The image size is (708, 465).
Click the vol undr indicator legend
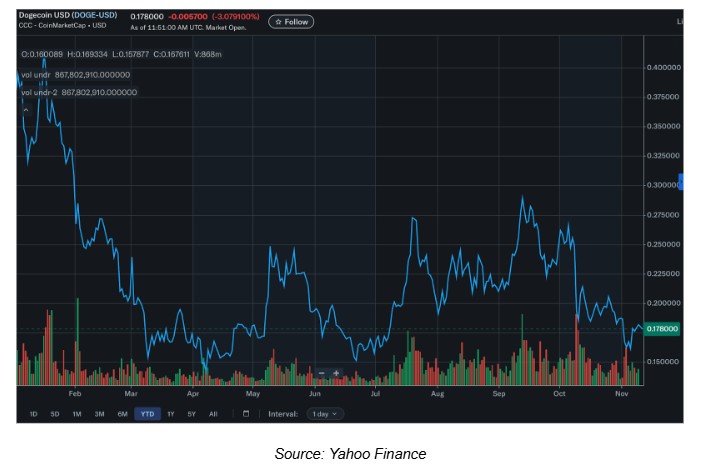75,75
